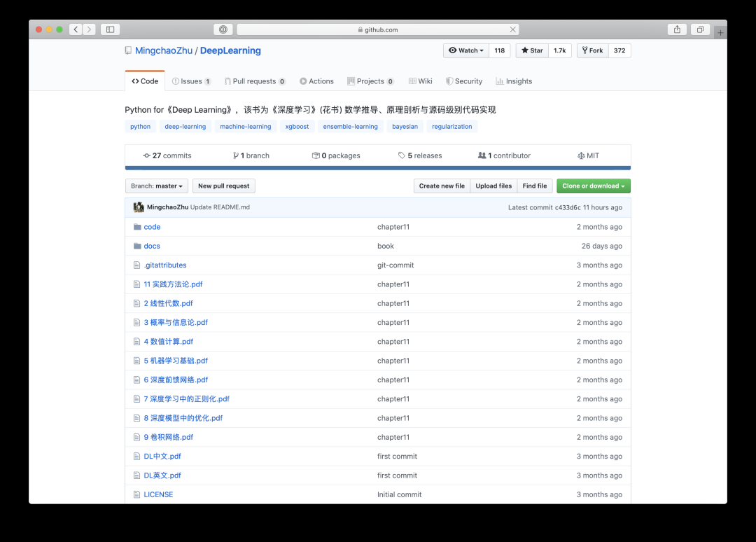Click the github.com address bar
This screenshot has width=756, height=542.
click(x=378, y=29)
